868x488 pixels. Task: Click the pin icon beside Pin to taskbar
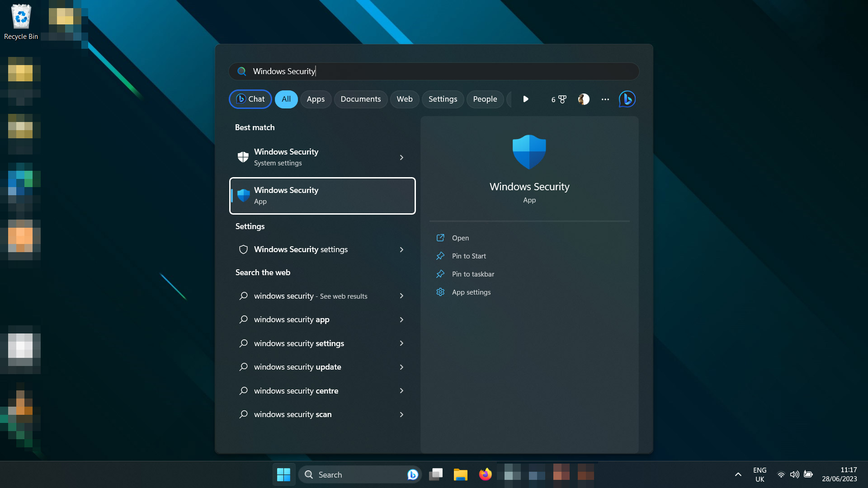point(440,274)
